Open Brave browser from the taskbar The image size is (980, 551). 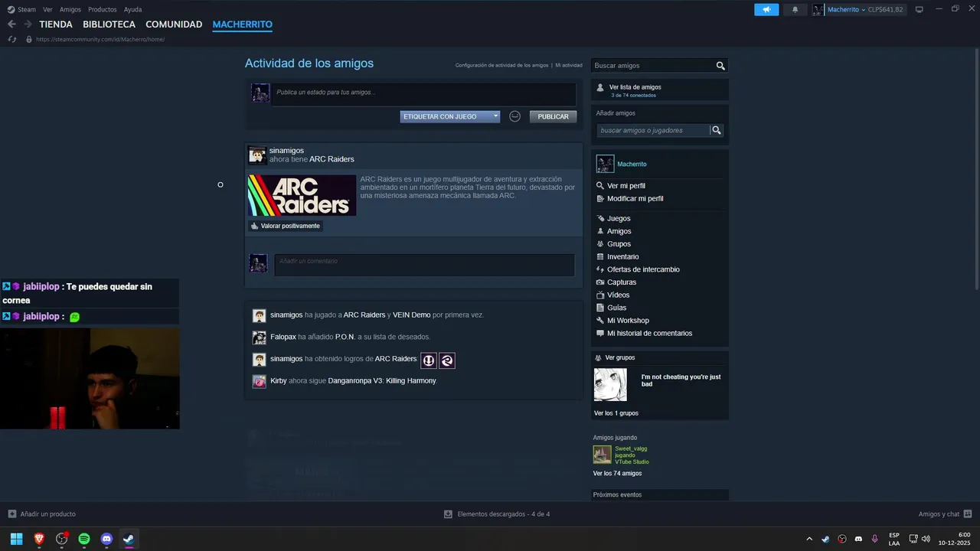(x=39, y=539)
